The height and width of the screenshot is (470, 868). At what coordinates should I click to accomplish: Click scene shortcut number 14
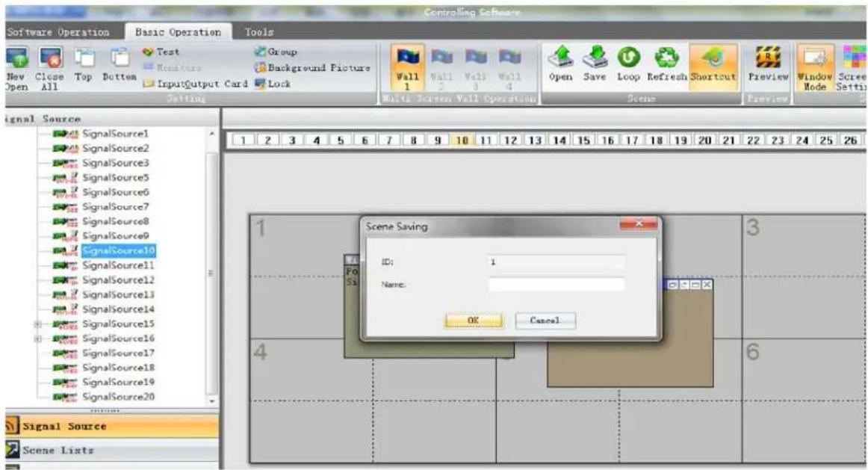click(x=559, y=140)
